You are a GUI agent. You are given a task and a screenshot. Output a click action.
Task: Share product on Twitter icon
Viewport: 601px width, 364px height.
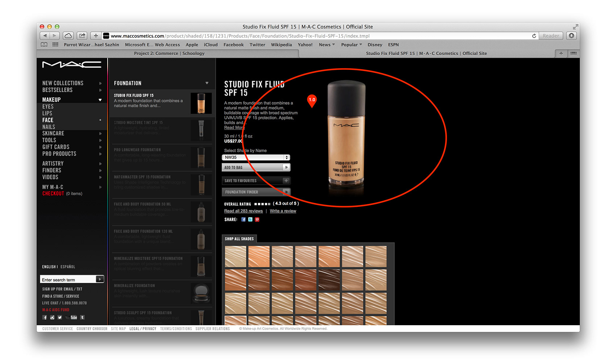pos(250,219)
